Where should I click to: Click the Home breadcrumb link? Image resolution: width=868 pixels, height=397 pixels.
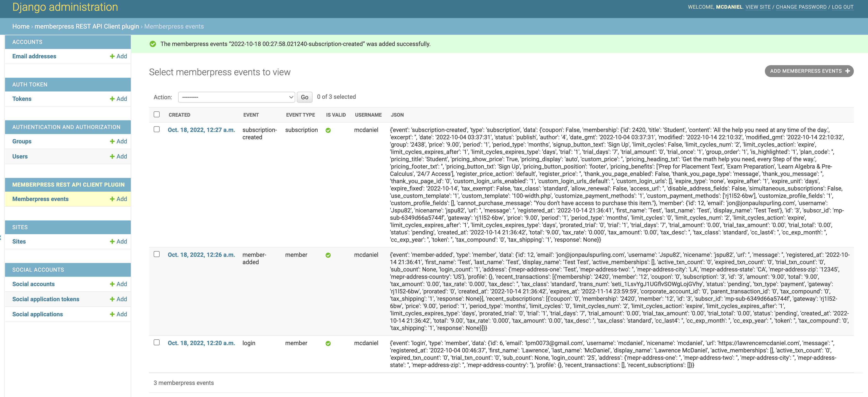pyautogui.click(x=21, y=26)
